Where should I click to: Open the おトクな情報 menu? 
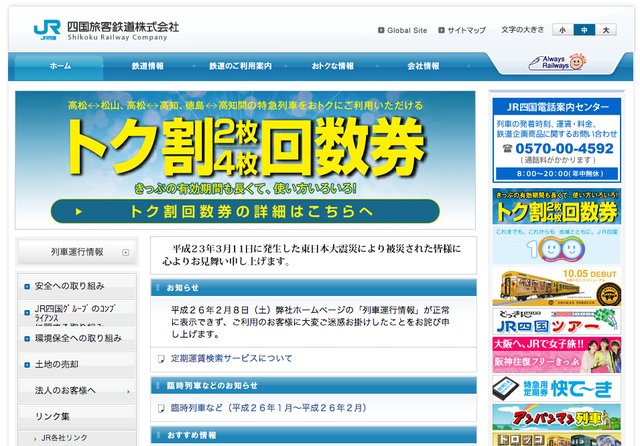pos(333,66)
